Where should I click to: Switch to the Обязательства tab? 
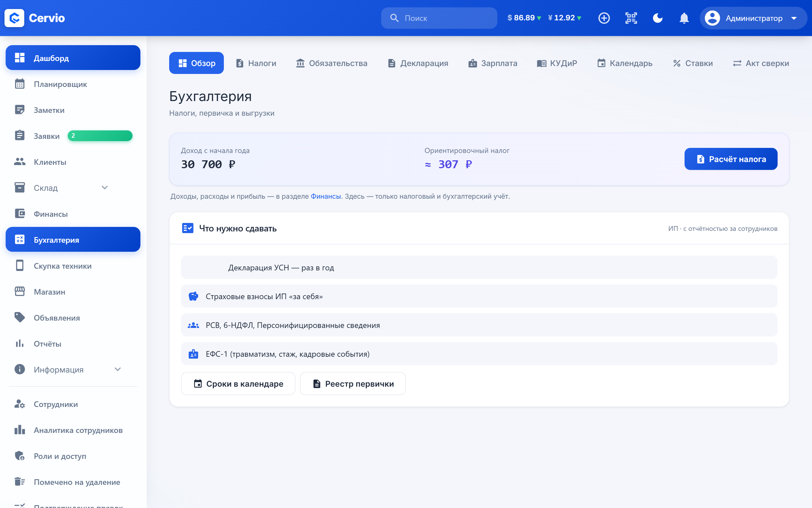click(332, 63)
